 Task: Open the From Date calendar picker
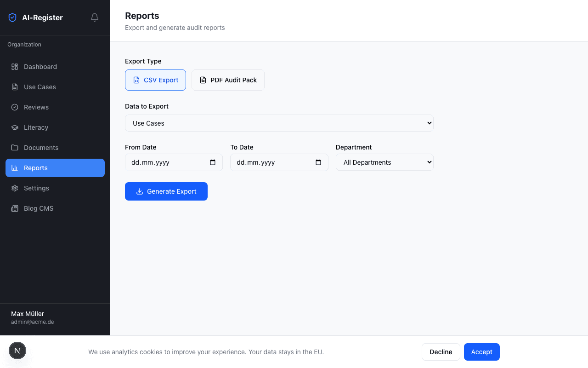click(212, 162)
